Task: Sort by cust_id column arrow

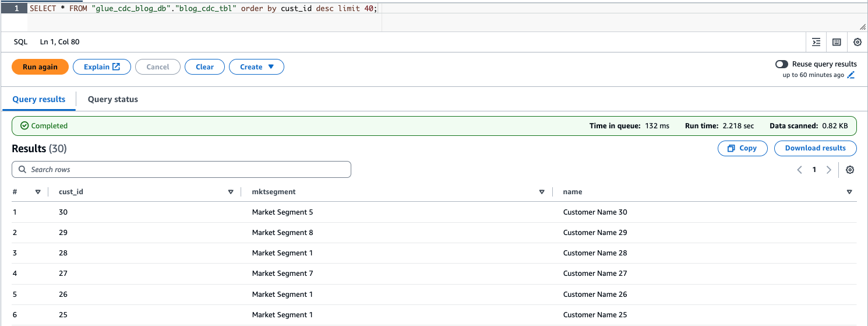Action: point(231,192)
